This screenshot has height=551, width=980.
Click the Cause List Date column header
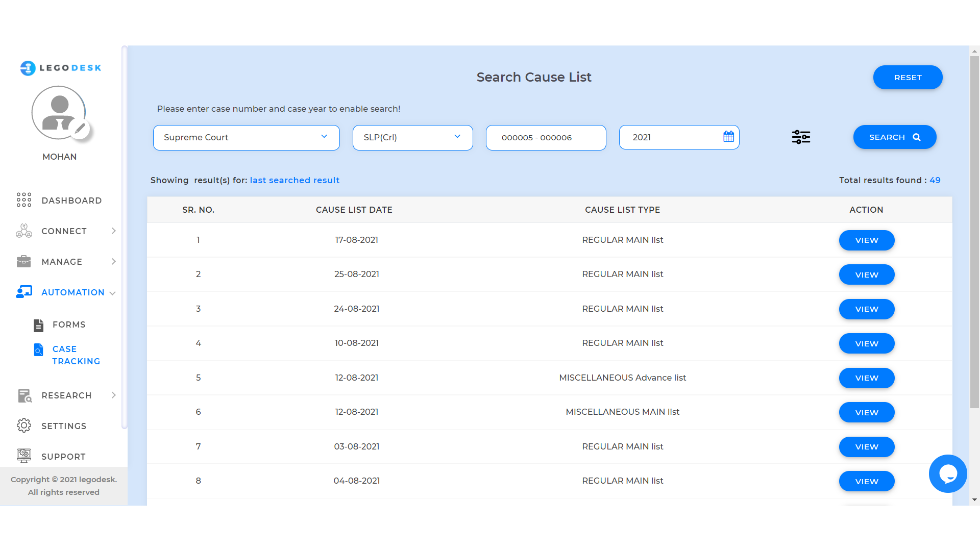click(x=354, y=210)
